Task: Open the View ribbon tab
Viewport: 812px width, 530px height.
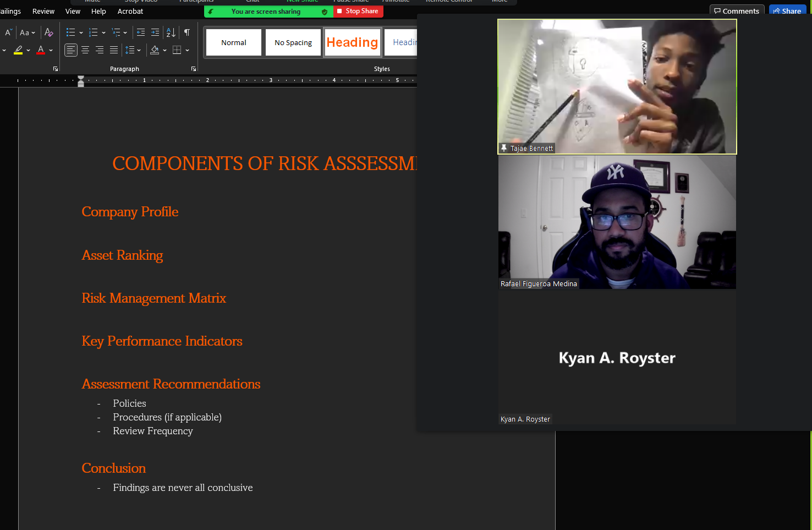Action: point(73,11)
